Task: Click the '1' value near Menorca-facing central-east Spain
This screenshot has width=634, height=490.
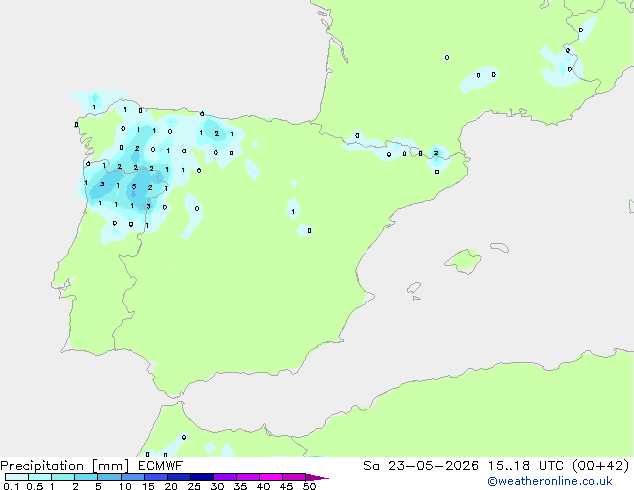Action: pos(293,211)
